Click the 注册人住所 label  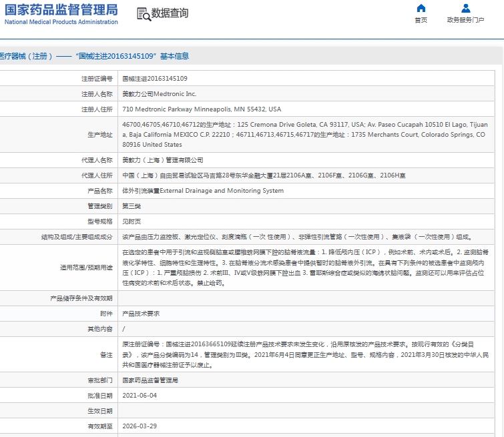[97, 109]
